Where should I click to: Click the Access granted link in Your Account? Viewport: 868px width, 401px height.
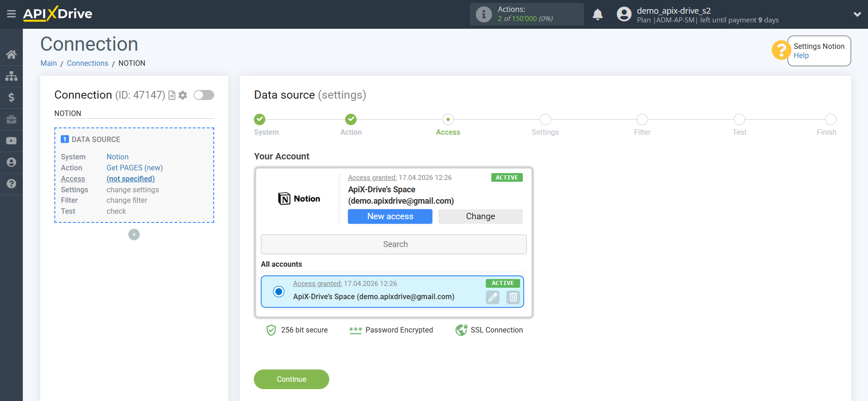(x=372, y=178)
